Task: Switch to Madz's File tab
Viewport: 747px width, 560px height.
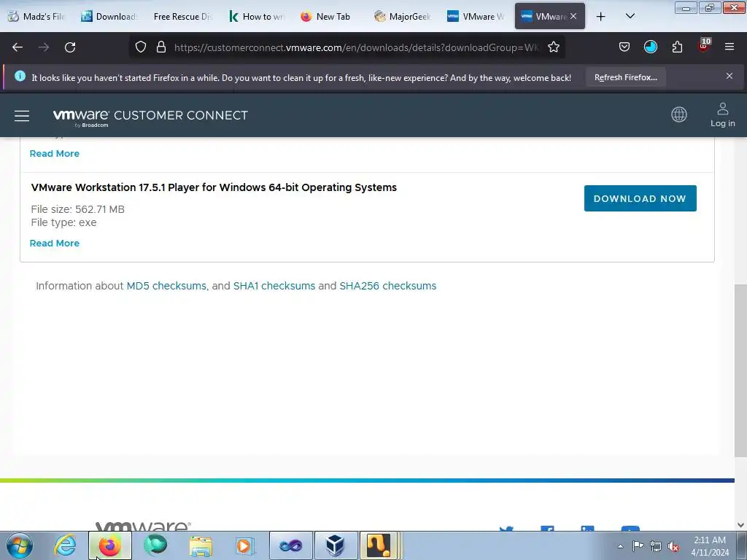Action: coord(36,17)
